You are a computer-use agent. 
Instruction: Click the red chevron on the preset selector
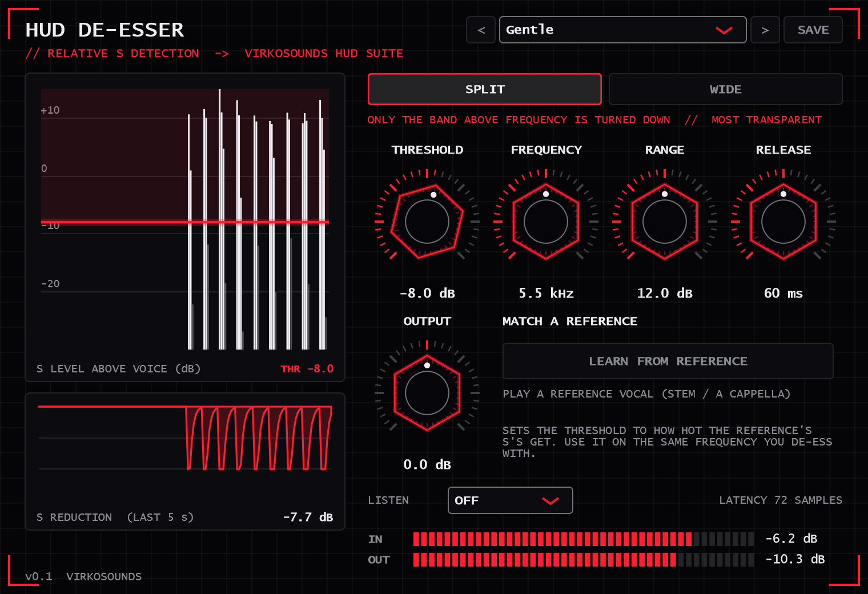click(x=724, y=30)
